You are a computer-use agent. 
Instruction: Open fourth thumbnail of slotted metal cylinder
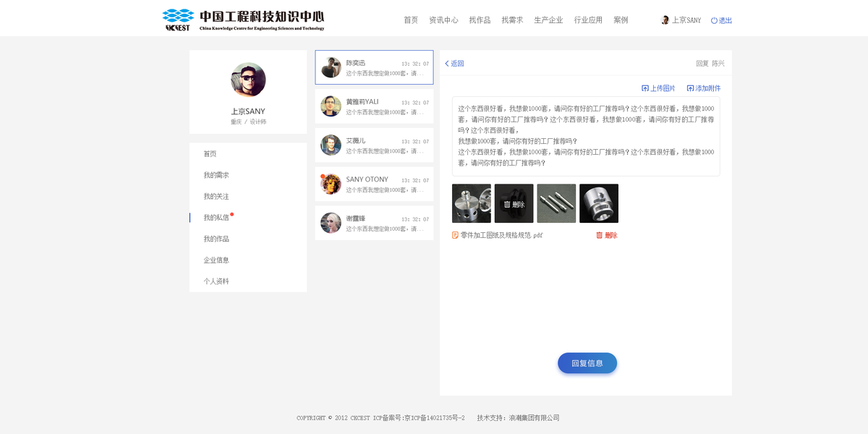(x=599, y=203)
